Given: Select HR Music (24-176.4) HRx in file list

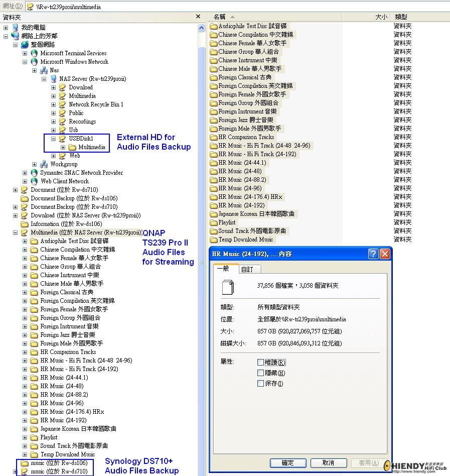Looking at the screenshot, I should click(x=250, y=197).
